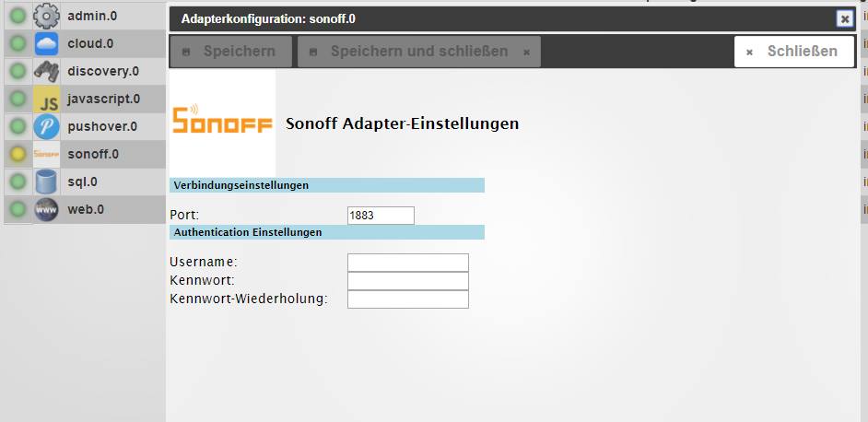The width and height of the screenshot is (868, 422).
Task: Focus the Kennwort-Wiederholung field
Action: click(407, 299)
